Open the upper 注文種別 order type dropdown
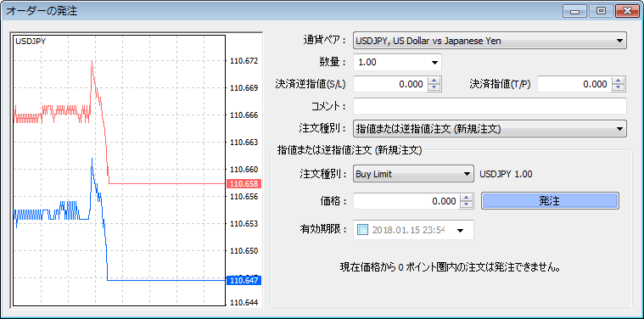This screenshot has width=644, height=319. [x=490, y=128]
